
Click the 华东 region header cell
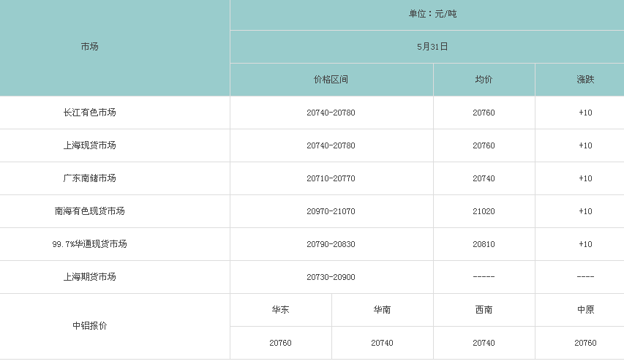(x=280, y=310)
